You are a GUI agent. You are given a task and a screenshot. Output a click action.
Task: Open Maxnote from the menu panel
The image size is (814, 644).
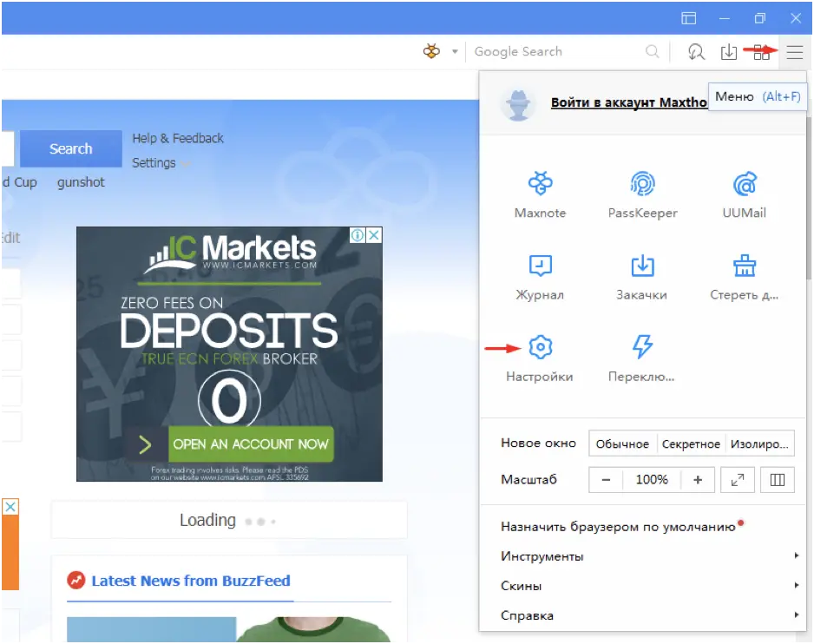[540, 193]
